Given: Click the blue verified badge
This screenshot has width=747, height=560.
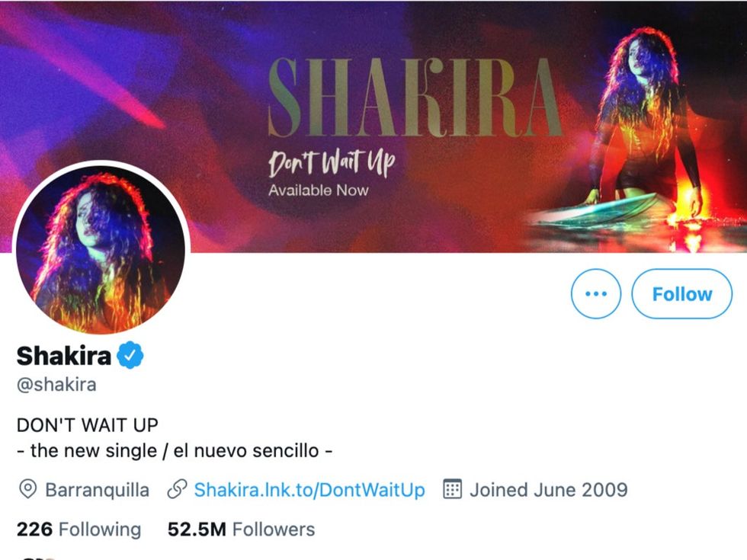Looking at the screenshot, I should point(130,355).
